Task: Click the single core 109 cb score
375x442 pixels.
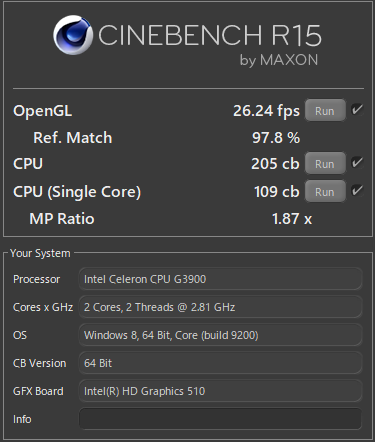Action: click(277, 192)
